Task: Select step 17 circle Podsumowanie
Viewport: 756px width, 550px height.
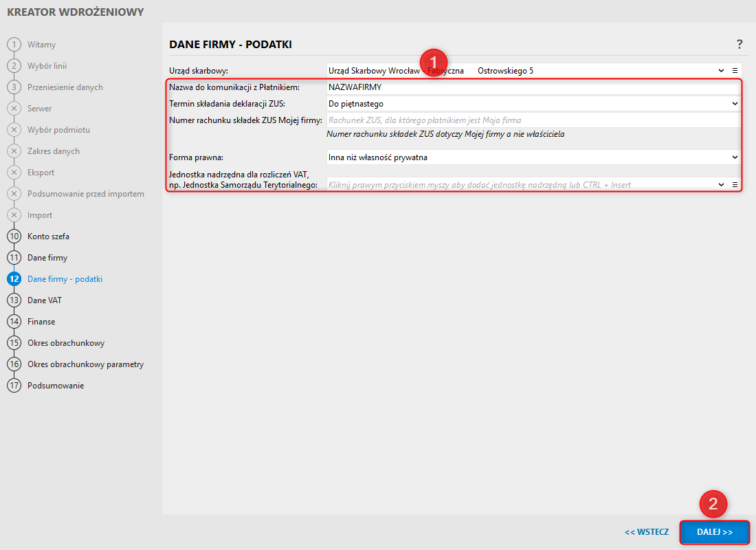Action: pos(14,386)
